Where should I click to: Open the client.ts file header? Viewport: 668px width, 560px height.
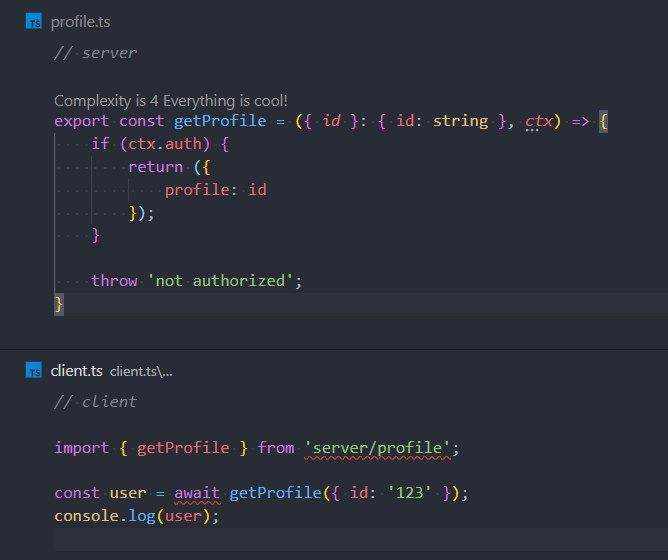[x=76, y=371]
